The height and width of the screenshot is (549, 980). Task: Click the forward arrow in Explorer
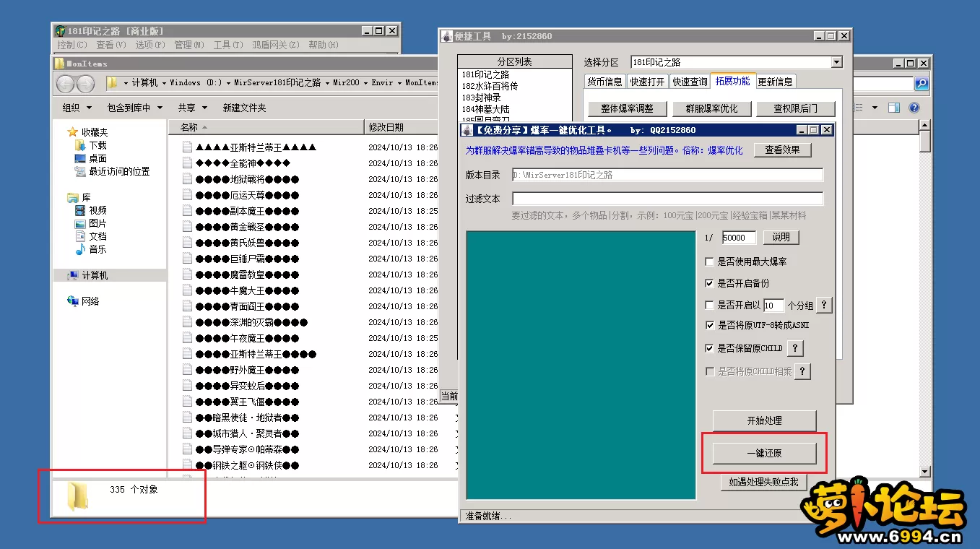[x=85, y=83]
